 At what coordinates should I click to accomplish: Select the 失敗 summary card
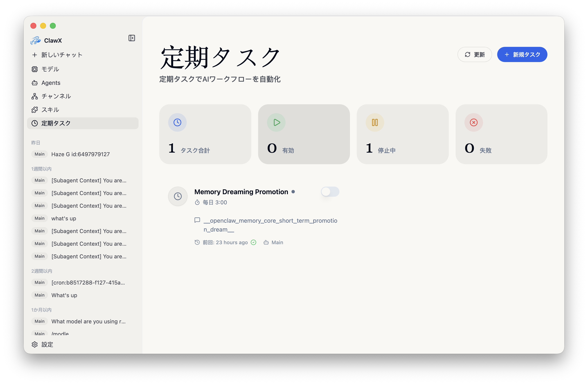pyautogui.click(x=501, y=134)
